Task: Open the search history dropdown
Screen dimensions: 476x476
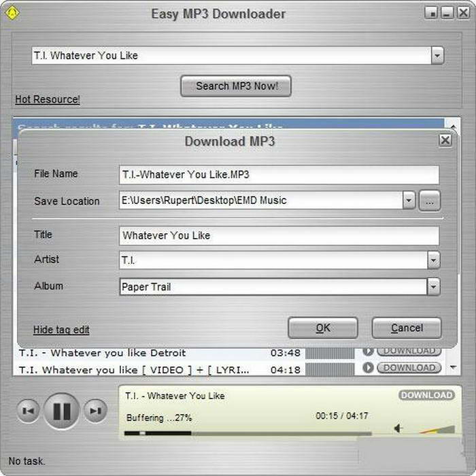Action: point(437,55)
